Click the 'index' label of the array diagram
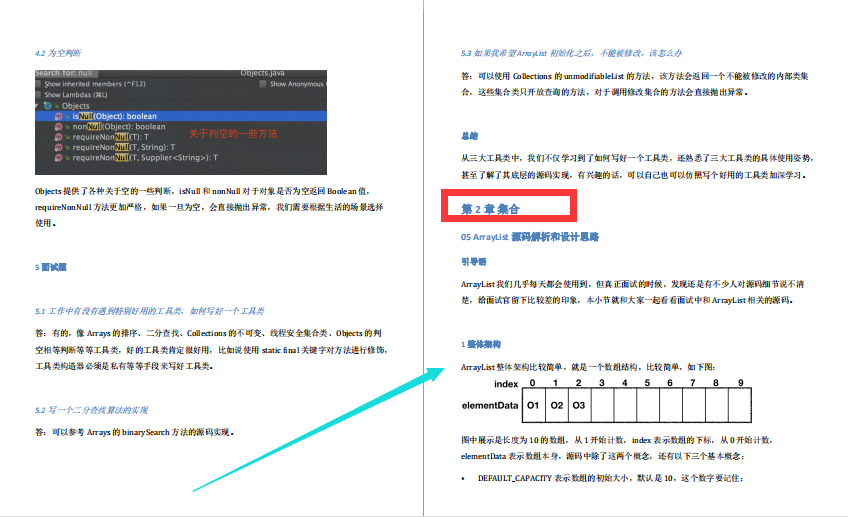The height and width of the screenshot is (517, 848). pos(506,383)
